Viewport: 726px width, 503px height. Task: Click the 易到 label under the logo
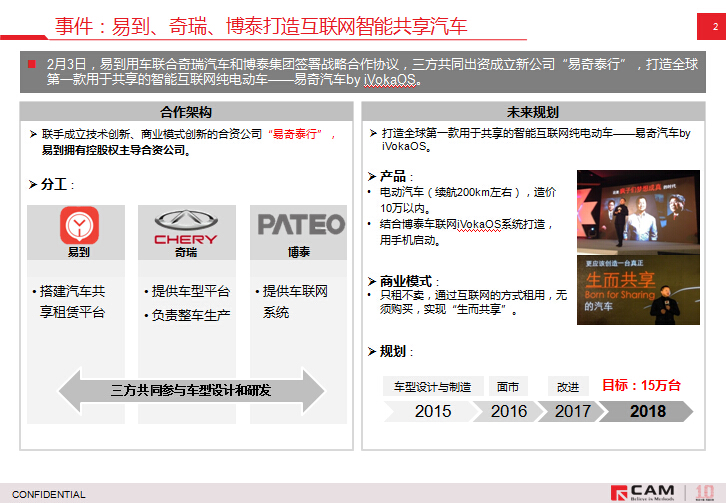pyautogui.click(x=79, y=252)
